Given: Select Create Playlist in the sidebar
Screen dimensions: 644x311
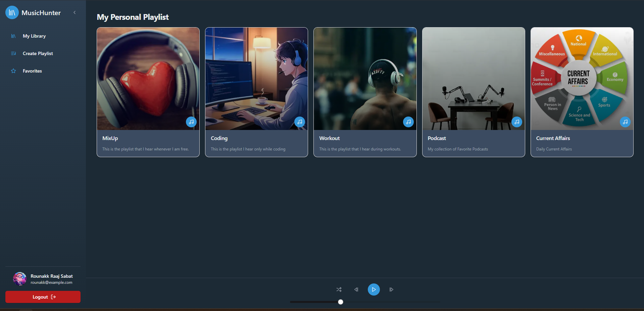Looking at the screenshot, I should 38,53.
